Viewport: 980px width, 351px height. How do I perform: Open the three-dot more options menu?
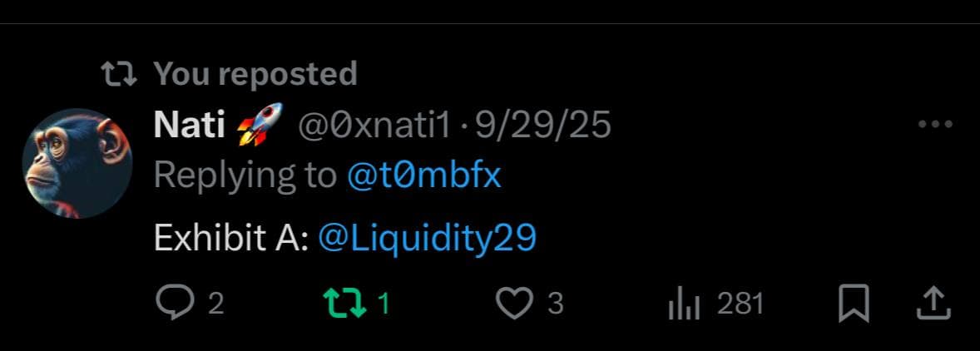(935, 125)
